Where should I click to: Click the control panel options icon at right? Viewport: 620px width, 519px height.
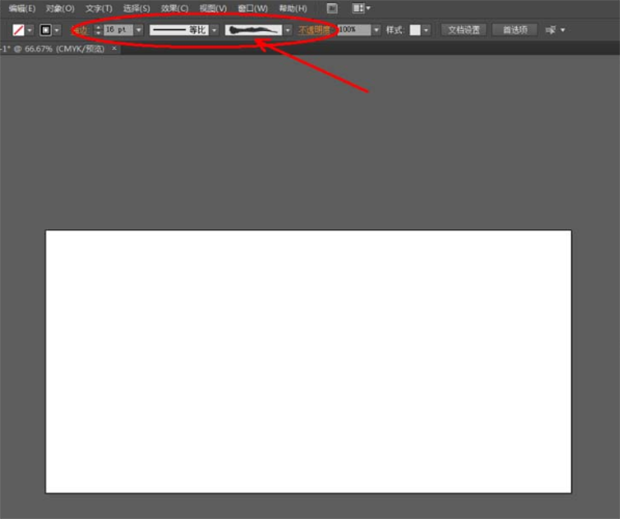555,30
